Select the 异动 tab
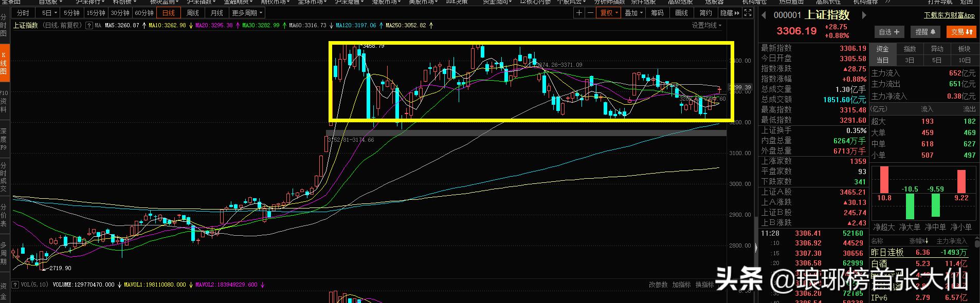 click(937, 49)
